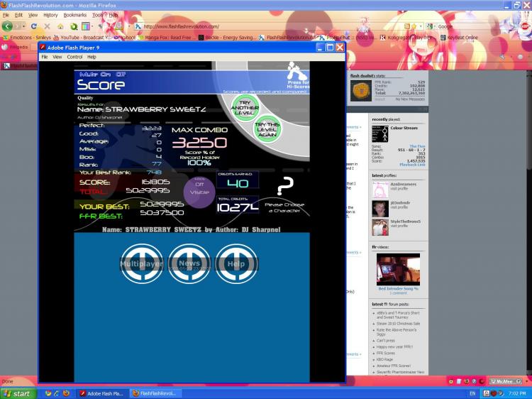532x399 pixels.
Task: Open Rate the Above Person's Siggy post
Action: point(397,332)
